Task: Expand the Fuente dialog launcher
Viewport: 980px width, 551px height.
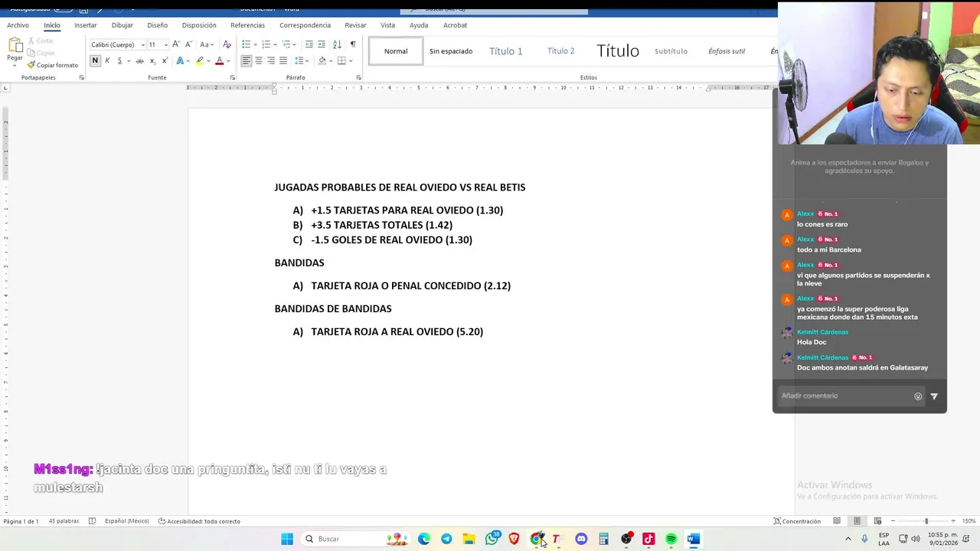Action: click(x=232, y=77)
